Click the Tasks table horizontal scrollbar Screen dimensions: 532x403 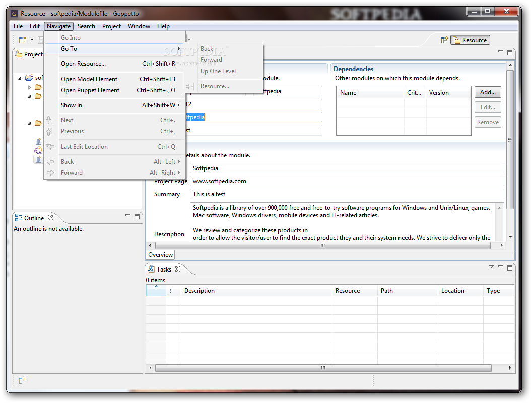tap(323, 368)
